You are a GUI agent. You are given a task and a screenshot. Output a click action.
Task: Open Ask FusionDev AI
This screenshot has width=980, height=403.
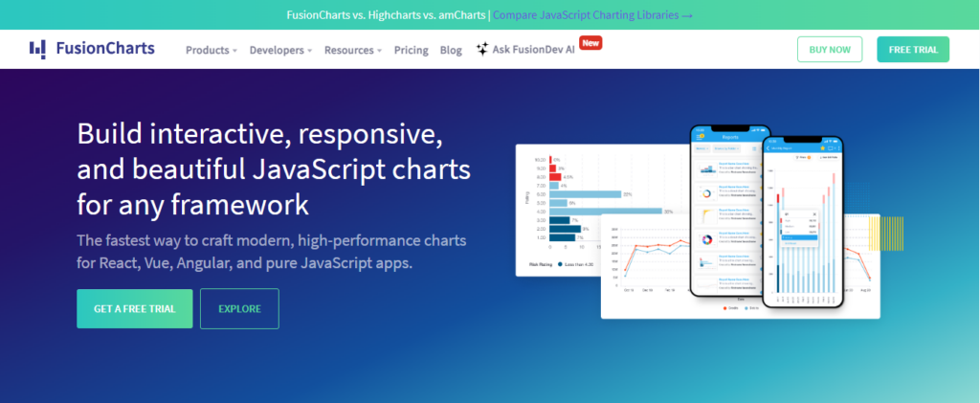pyautogui.click(x=533, y=50)
